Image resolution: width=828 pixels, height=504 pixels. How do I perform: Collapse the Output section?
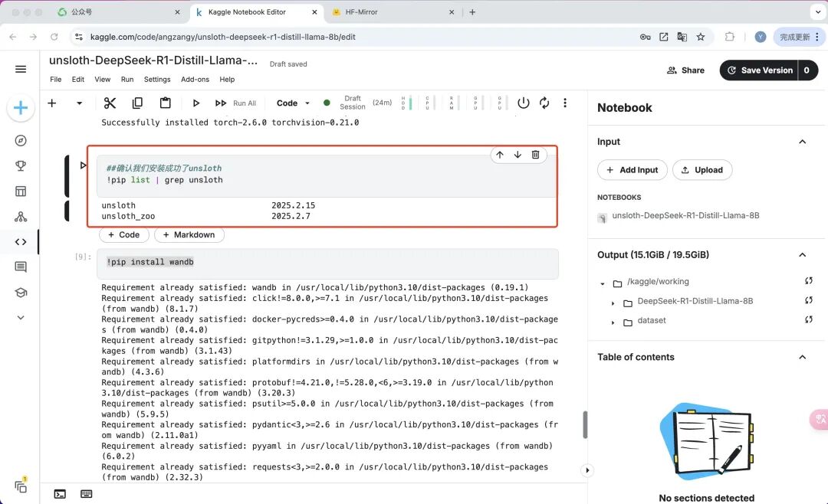pyautogui.click(x=803, y=255)
